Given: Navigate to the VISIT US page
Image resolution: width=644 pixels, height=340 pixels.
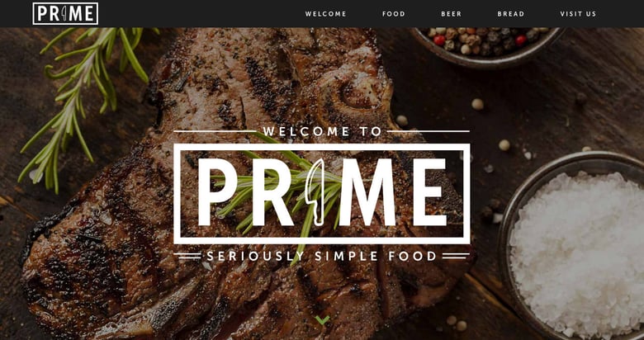Looking at the screenshot, I should coord(578,14).
